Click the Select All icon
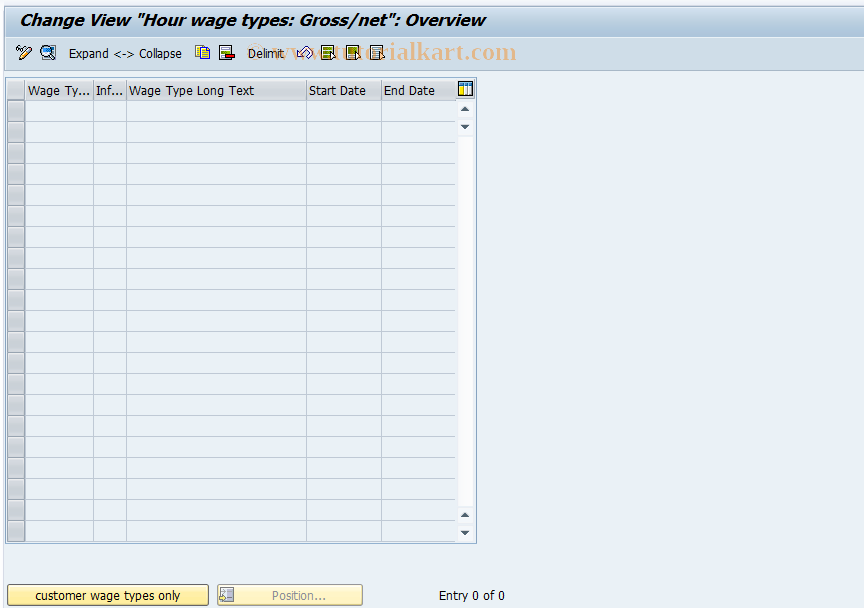The width and height of the screenshot is (864, 608). coord(328,53)
